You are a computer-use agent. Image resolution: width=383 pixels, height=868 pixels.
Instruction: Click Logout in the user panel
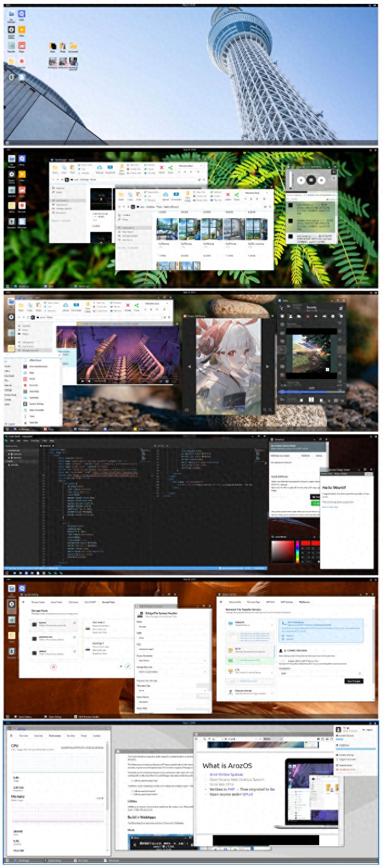(x=368, y=729)
